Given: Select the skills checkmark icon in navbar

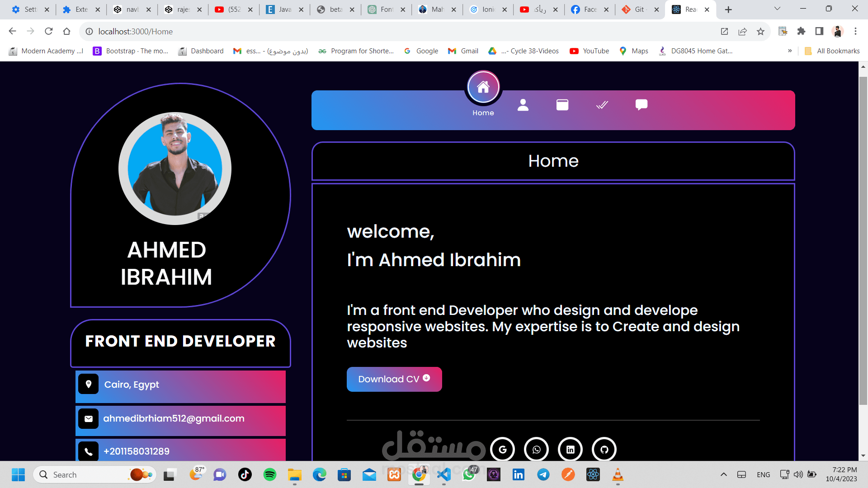Looking at the screenshot, I should point(602,105).
